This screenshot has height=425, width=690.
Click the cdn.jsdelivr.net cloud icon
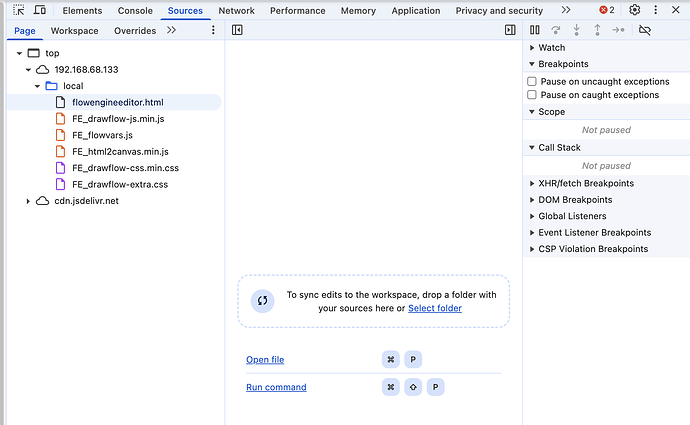point(42,201)
